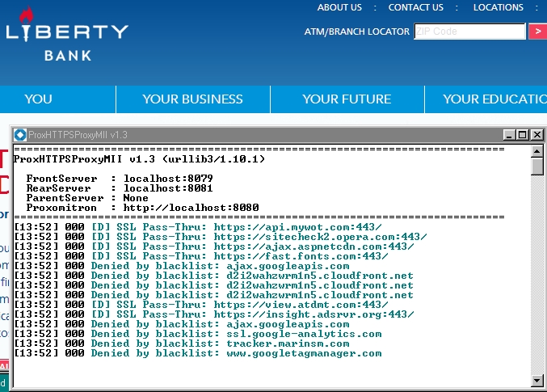Viewport: 547px width, 392px height.
Task: Open the YOUR EDUCATION navigation tab
Action: 494,99
